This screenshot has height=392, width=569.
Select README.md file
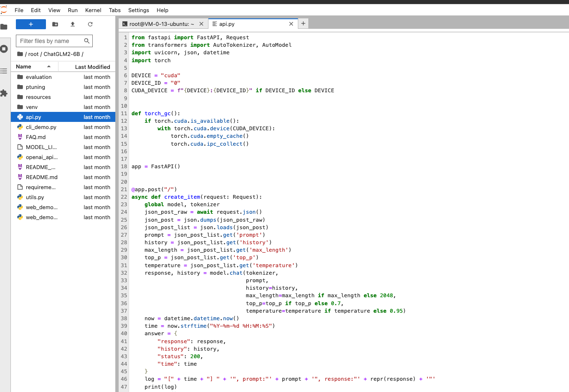tap(63, 177)
